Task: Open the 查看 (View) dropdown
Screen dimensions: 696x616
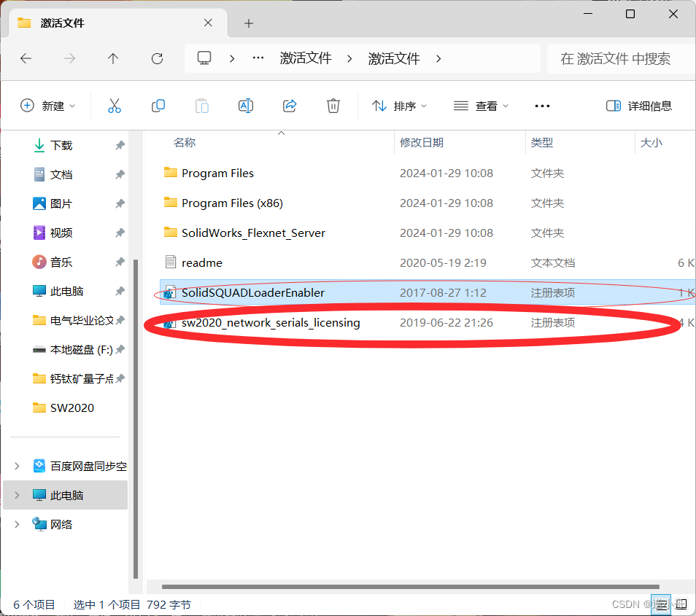Action: 481,106
